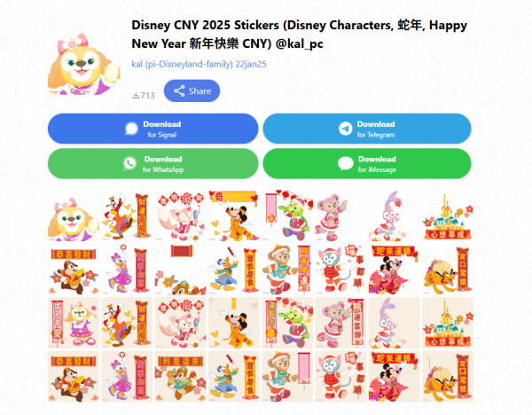Click the WhatsApp phone icon
The height and width of the screenshot is (415, 532).
click(x=129, y=163)
